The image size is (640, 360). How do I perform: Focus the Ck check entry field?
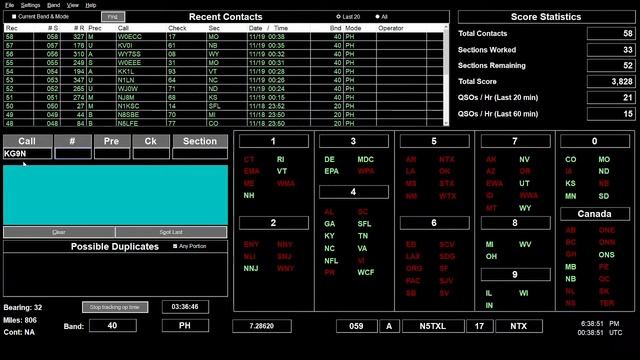[151, 153]
